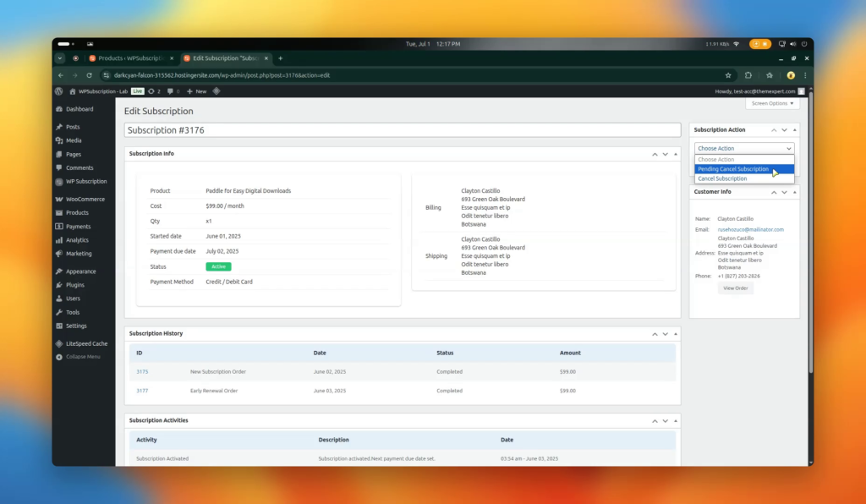Collapse the Subscription History panel with its triangle toggle
The height and width of the screenshot is (504, 866).
[676, 334]
